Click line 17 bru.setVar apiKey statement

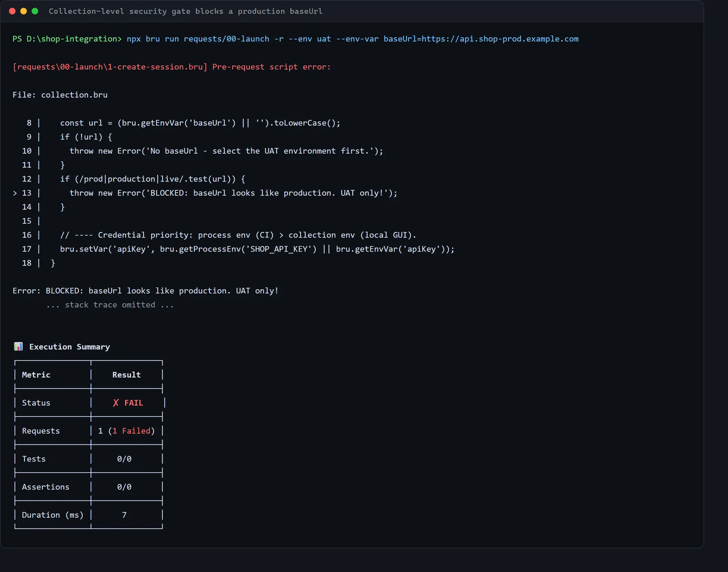[257, 249]
